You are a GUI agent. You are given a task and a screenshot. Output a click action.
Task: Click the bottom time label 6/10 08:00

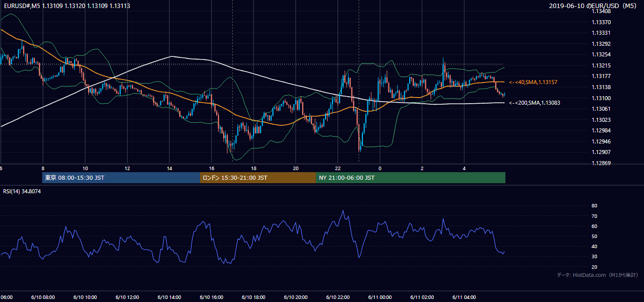coord(42,297)
